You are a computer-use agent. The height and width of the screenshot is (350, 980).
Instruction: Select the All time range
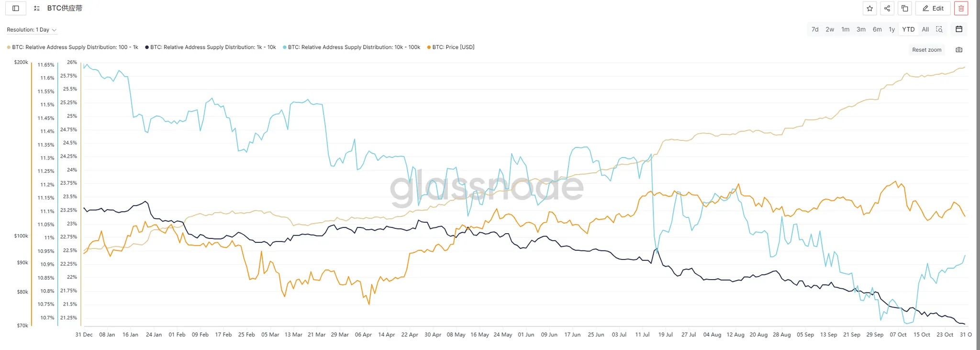pyautogui.click(x=925, y=29)
